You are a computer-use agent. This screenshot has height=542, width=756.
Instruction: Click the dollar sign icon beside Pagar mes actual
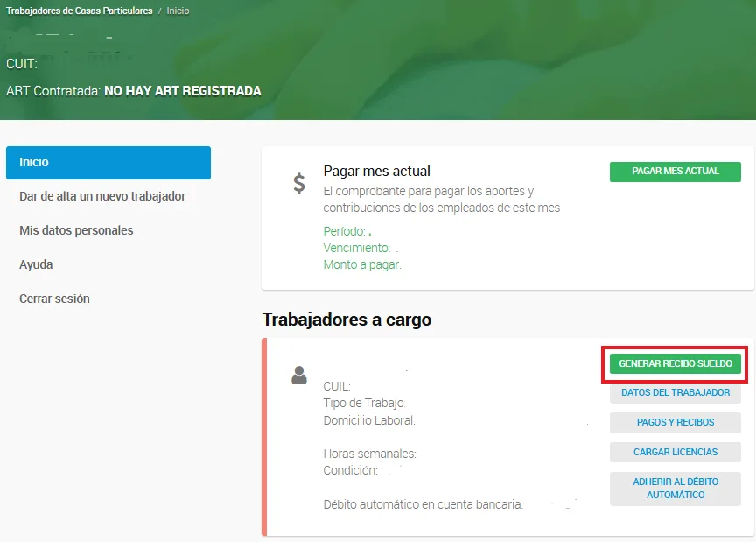299,183
